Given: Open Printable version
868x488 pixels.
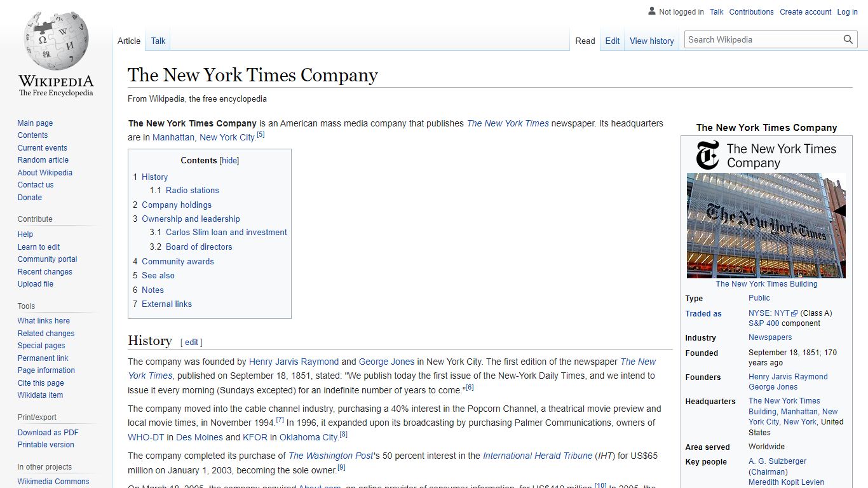Looking at the screenshot, I should click(x=46, y=445).
